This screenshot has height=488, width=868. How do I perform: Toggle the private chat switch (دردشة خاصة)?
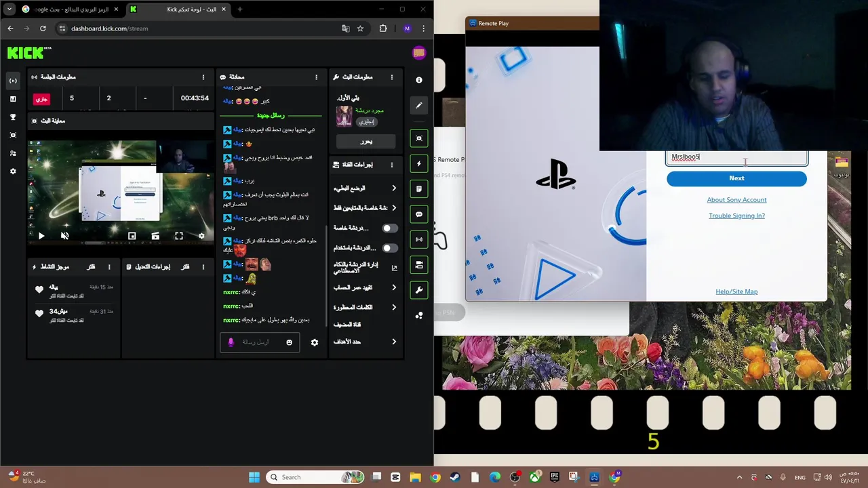click(389, 228)
